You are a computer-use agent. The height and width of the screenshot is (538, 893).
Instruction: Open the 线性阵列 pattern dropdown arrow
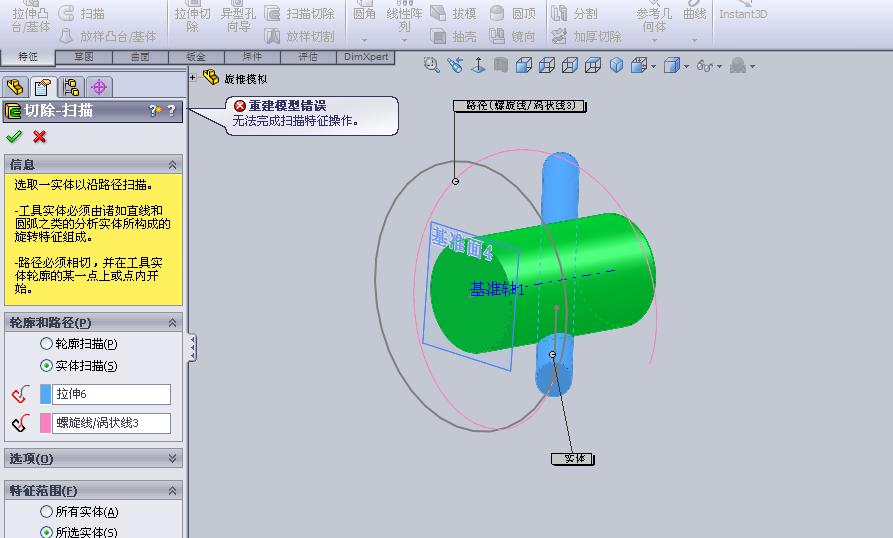(x=404, y=40)
